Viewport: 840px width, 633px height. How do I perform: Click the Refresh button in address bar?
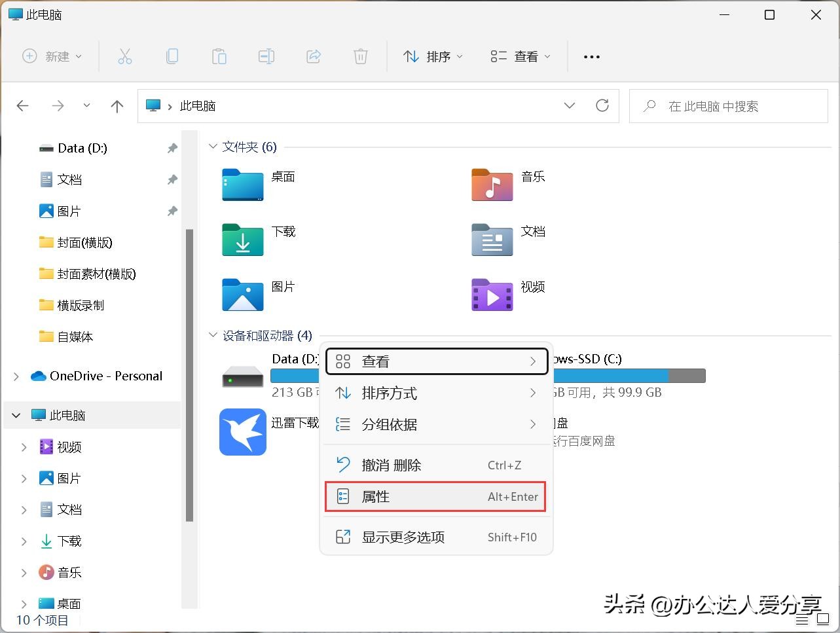pos(602,105)
